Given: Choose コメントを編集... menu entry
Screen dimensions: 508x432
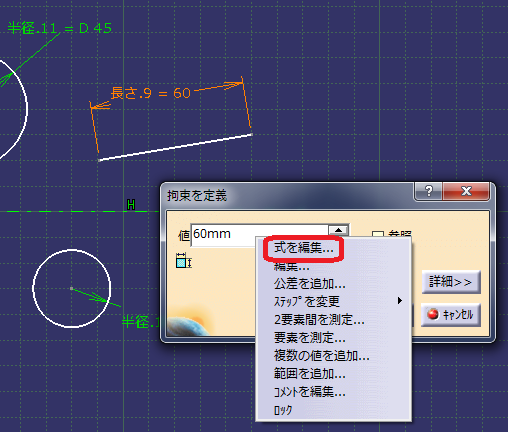Looking at the screenshot, I should pyautogui.click(x=310, y=392).
